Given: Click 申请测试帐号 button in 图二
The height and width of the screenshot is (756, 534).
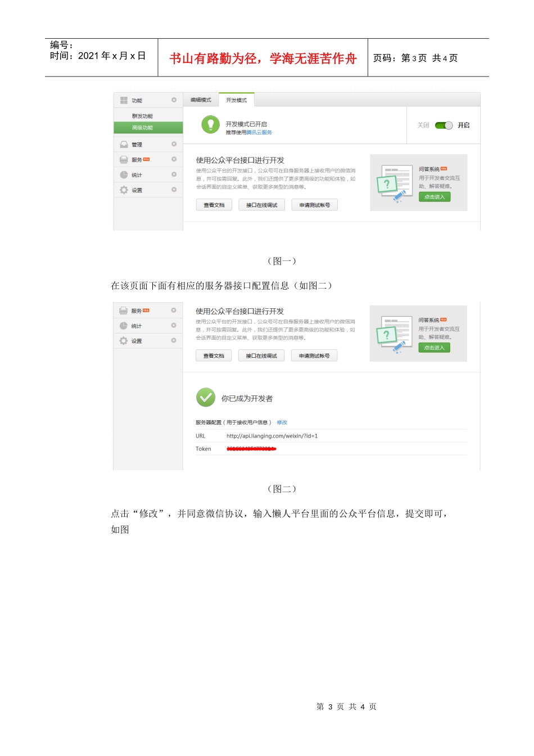Looking at the screenshot, I should (x=314, y=356).
